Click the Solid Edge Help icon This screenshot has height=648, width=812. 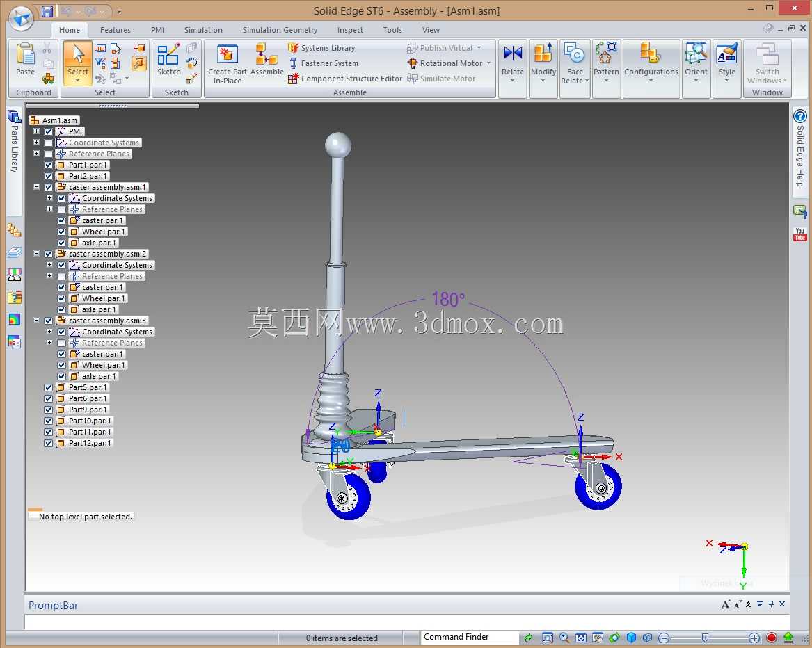coord(799,116)
